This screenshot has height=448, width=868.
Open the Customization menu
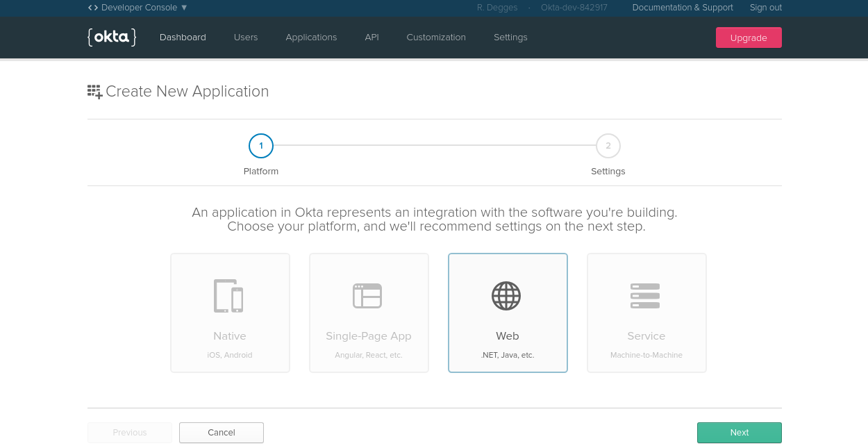pyautogui.click(x=436, y=38)
